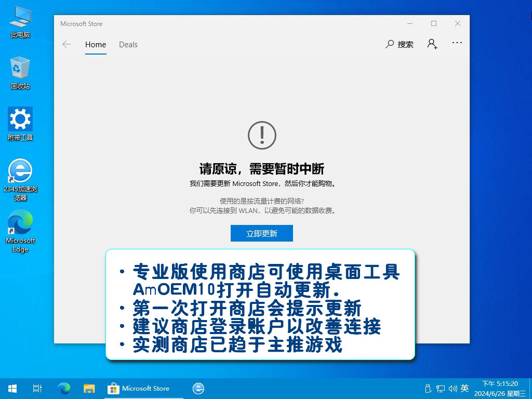This screenshot has width=532, height=399.
Task: Maximize the Microsoft Store window
Action: point(434,23)
